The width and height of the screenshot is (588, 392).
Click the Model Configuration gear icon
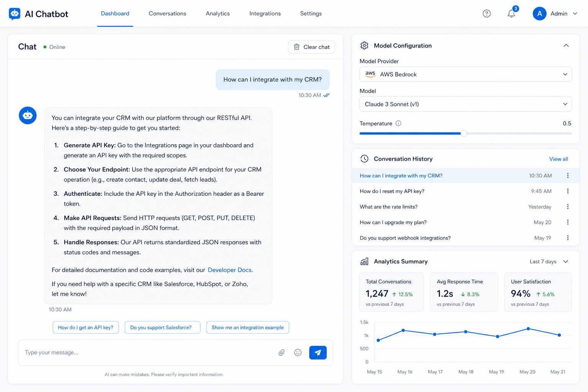pyautogui.click(x=364, y=46)
